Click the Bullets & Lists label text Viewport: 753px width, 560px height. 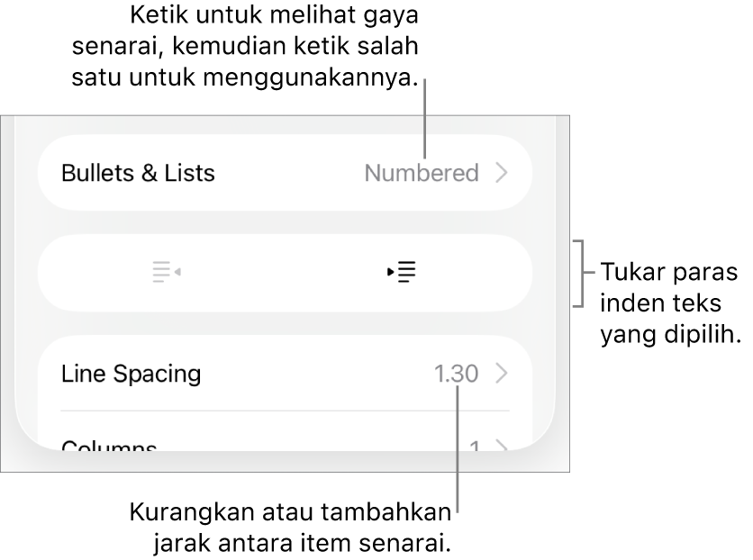(138, 173)
